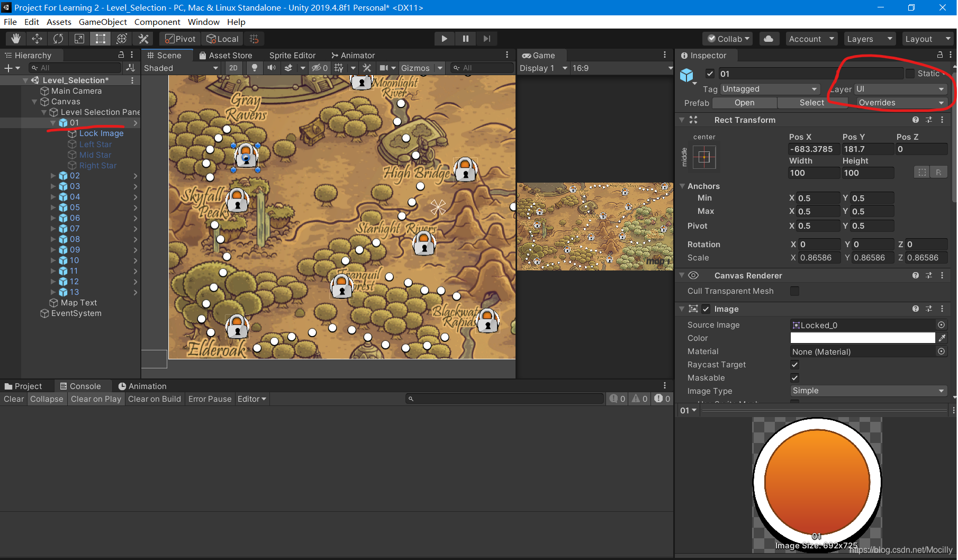
Task: Click the console Clear button
Action: (14, 399)
